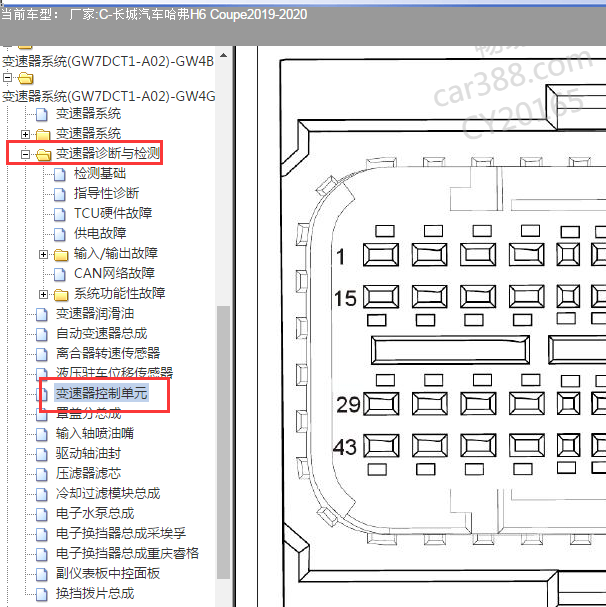
Task: Open the 检测基础 document
Action: point(100,173)
